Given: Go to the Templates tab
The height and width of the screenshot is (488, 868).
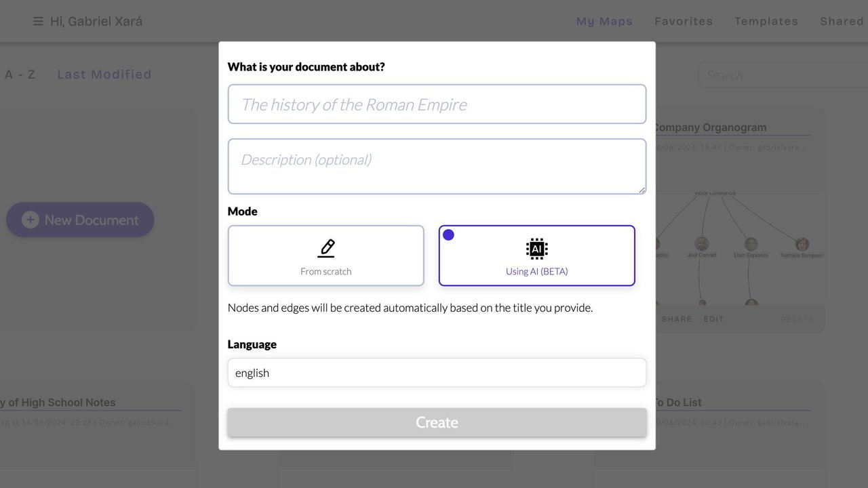Looking at the screenshot, I should [x=766, y=22].
